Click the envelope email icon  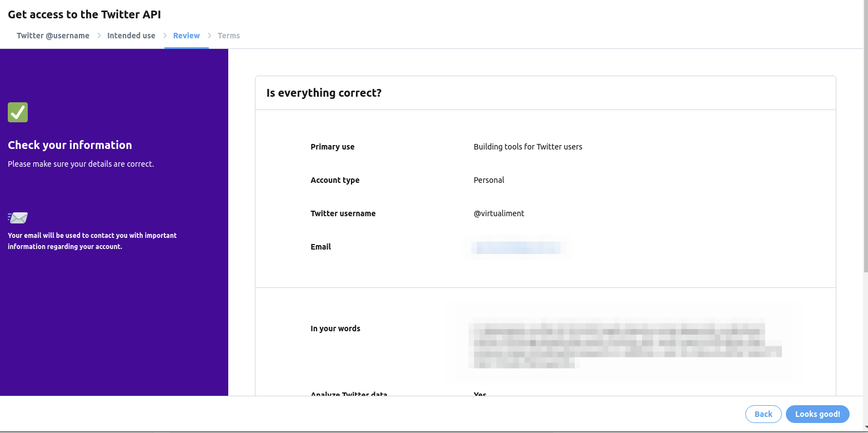(x=18, y=217)
